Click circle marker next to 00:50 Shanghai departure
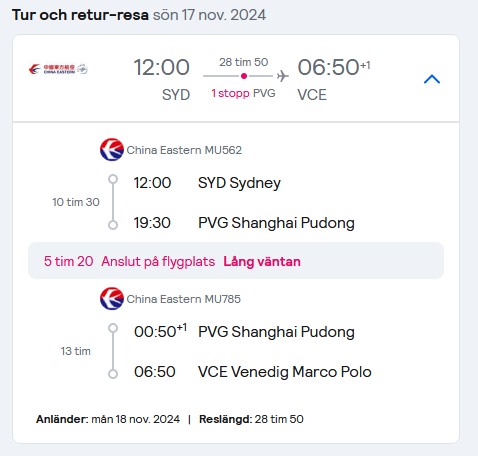This screenshot has height=456, width=478. [x=113, y=328]
